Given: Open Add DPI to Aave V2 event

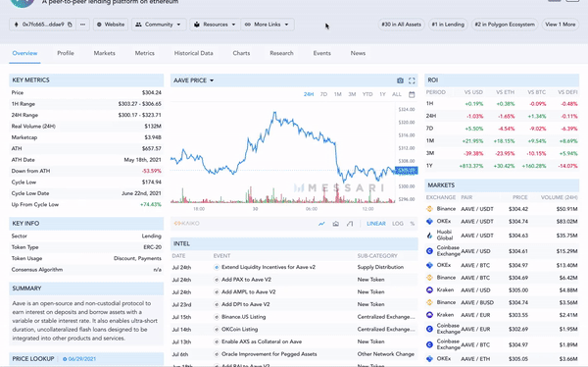Looking at the screenshot, I should pos(245,304).
